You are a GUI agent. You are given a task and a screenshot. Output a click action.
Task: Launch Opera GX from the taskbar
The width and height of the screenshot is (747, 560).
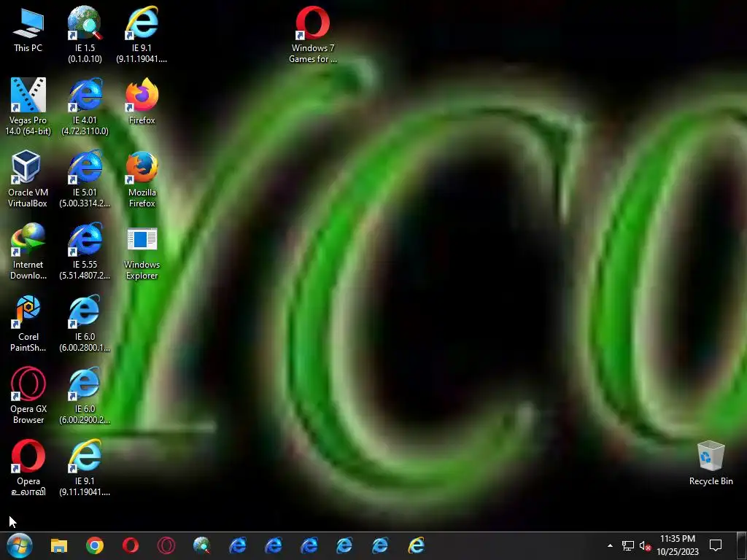pyautogui.click(x=166, y=545)
